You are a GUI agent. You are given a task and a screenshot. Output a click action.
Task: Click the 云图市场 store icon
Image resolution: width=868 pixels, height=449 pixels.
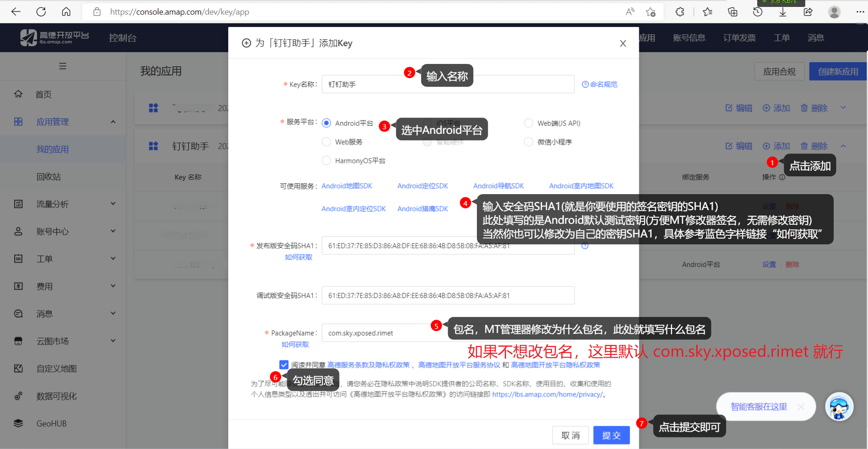[18, 341]
